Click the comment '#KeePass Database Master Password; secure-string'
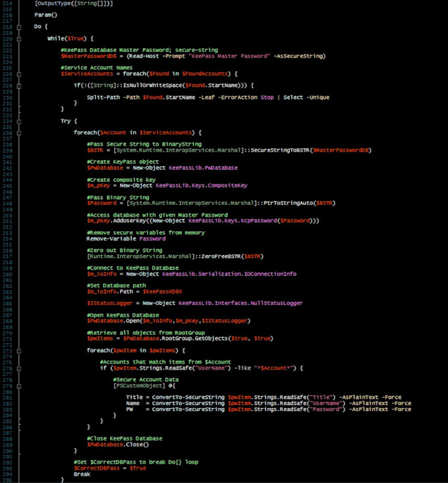 coord(139,50)
